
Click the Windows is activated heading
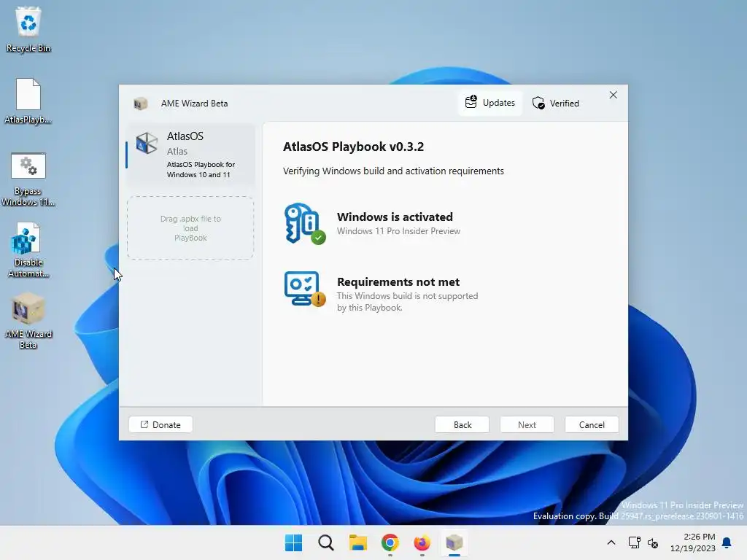pyautogui.click(x=395, y=217)
